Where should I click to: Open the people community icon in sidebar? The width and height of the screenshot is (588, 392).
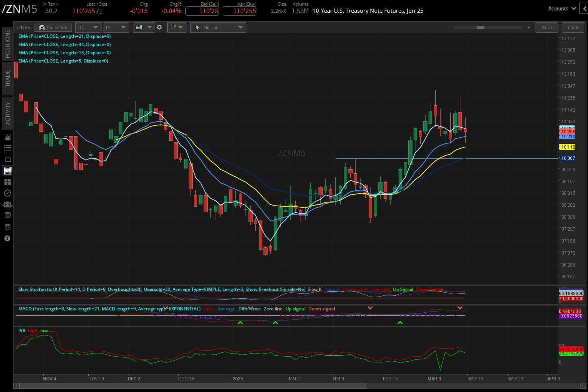tap(7, 204)
